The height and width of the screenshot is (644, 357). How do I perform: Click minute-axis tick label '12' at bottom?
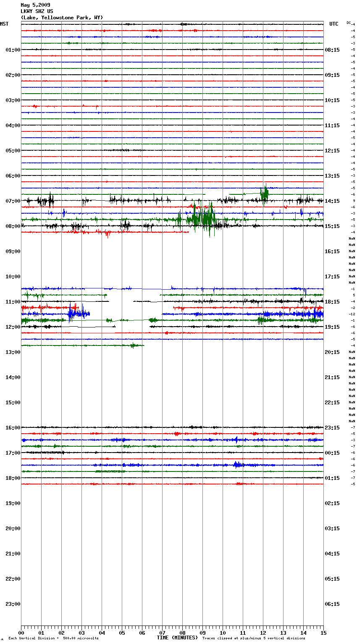coord(263,633)
